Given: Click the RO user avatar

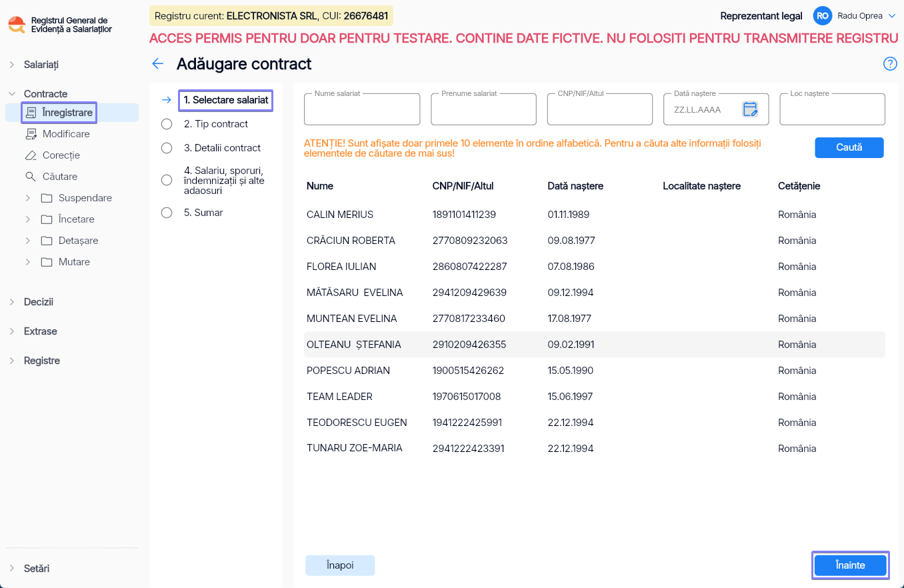Looking at the screenshot, I should 823,16.
